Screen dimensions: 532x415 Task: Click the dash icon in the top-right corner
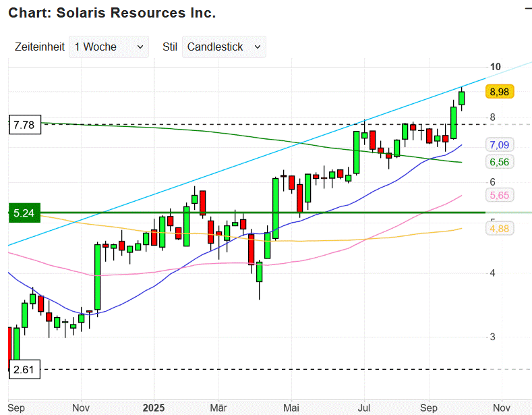[x=527, y=7]
